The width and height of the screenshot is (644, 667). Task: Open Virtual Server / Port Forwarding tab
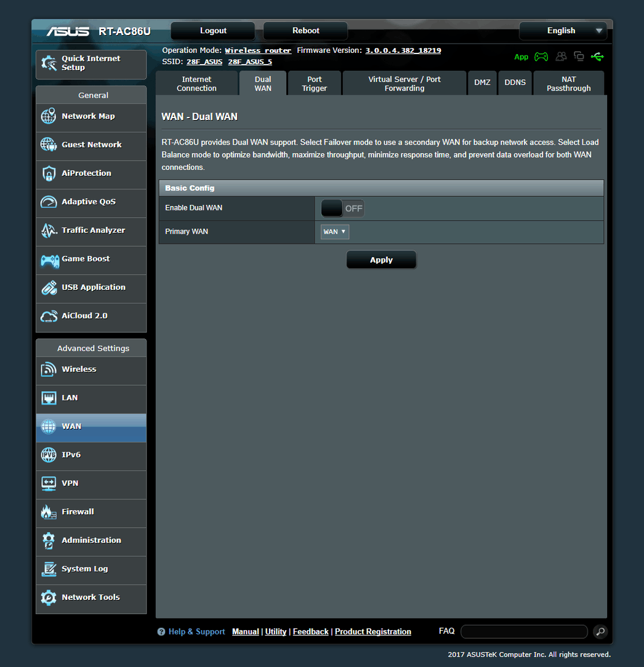click(405, 84)
